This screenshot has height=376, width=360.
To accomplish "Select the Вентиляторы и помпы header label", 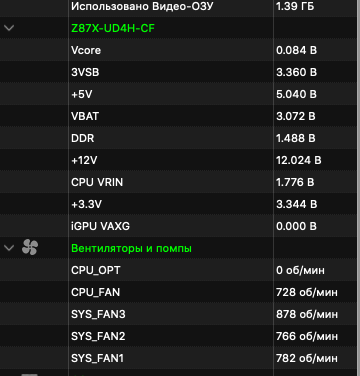I will tap(131, 248).
